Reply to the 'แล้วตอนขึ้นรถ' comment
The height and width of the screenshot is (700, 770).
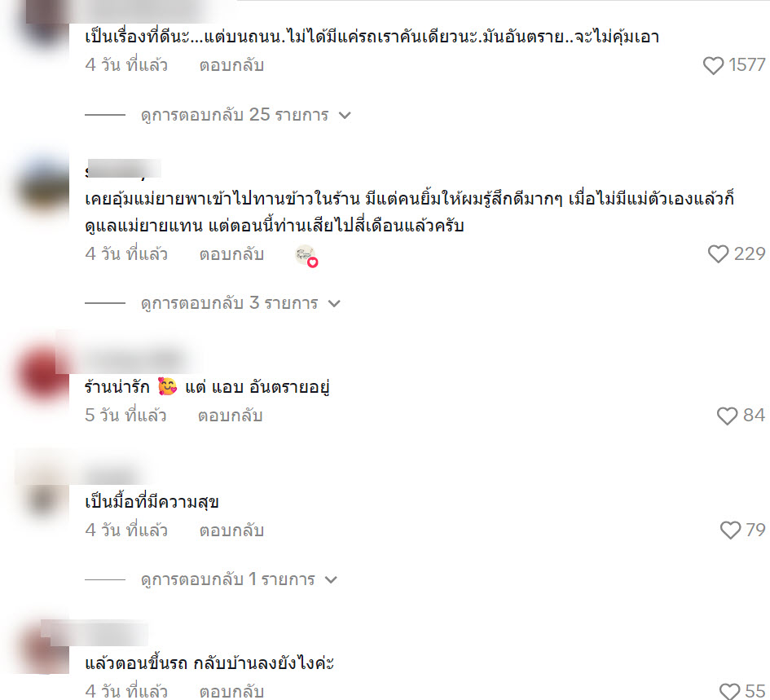click(x=231, y=691)
